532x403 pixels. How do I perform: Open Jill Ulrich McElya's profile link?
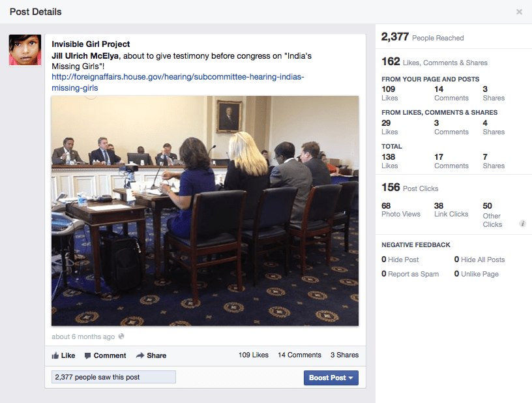85,56
